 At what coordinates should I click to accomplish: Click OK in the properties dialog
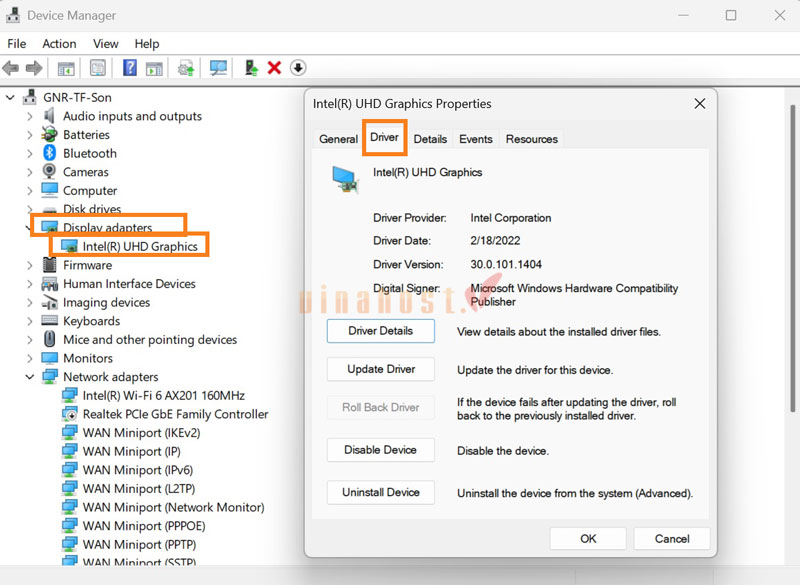pyautogui.click(x=588, y=539)
